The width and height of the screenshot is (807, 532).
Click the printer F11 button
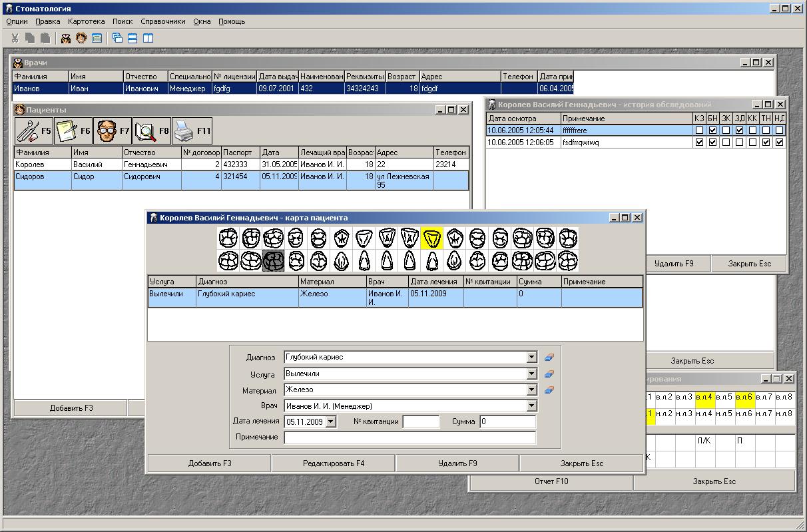pos(192,131)
